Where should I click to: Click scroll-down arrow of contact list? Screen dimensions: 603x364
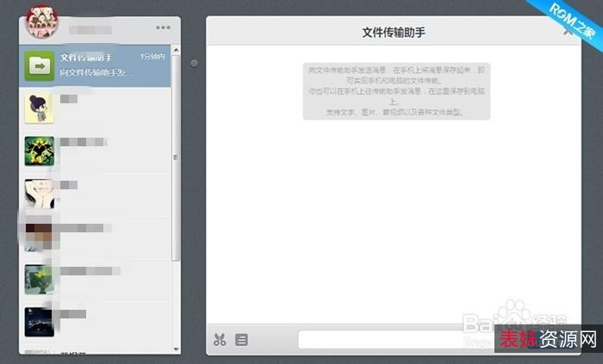pyautogui.click(x=176, y=349)
